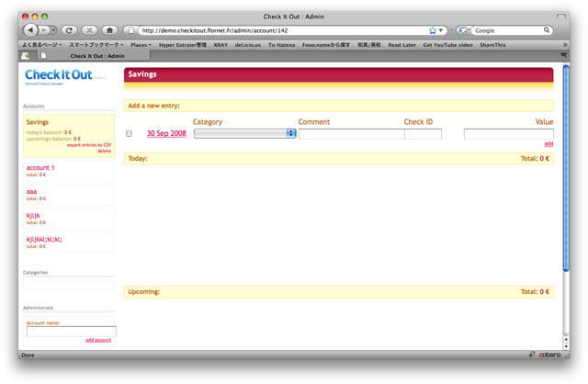
Task: Click the Fooo.name bookmark
Action: [x=326, y=45]
